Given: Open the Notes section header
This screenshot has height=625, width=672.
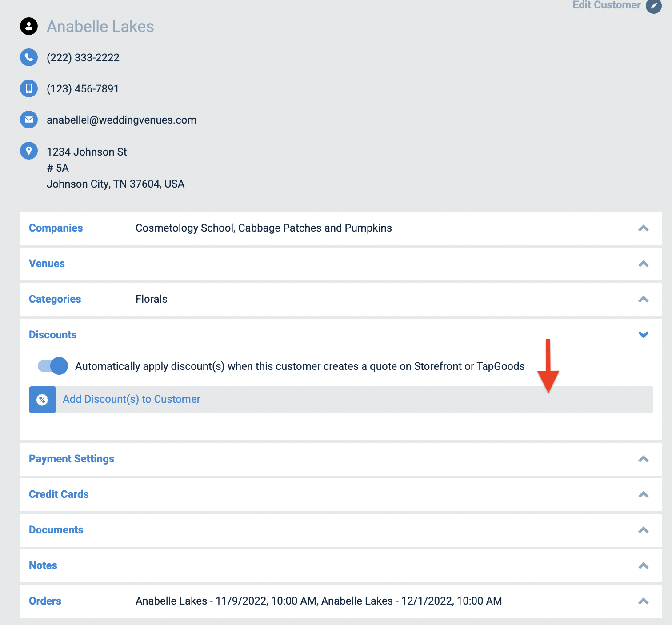Looking at the screenshot, I should click(43, 565).
